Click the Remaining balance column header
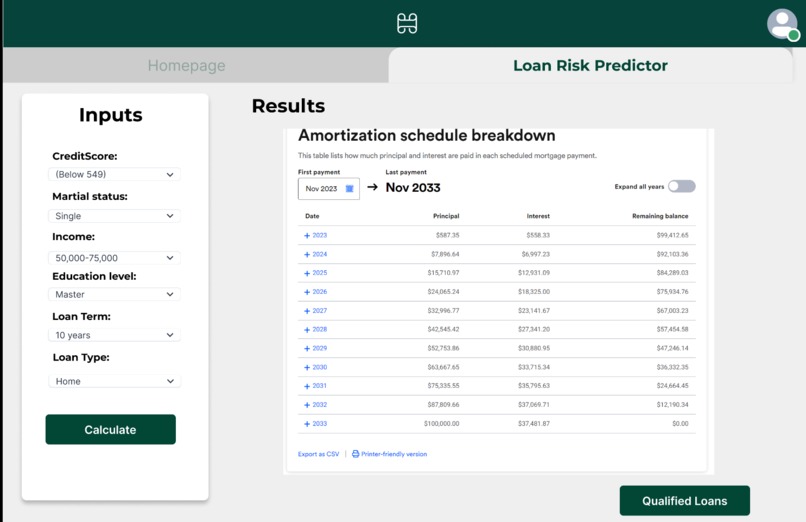This screenshot has height=522, width=806. (660, 216)
